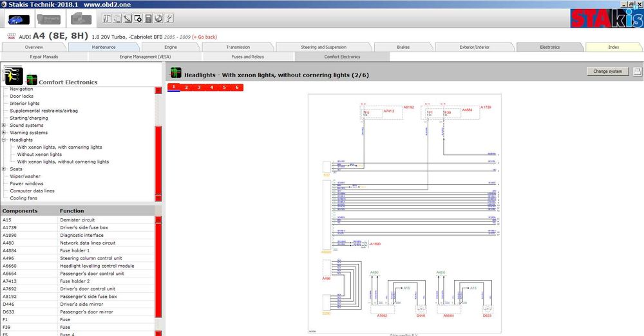
Task: Select Navigation in the system tree
Action: [21, 89]
